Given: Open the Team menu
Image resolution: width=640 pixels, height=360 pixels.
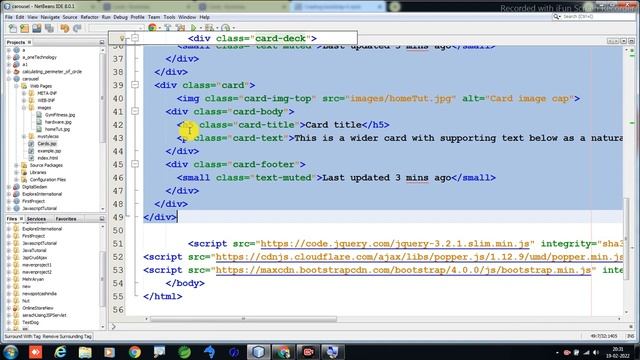Looking at the screenshot, I should tap(154, 17).
